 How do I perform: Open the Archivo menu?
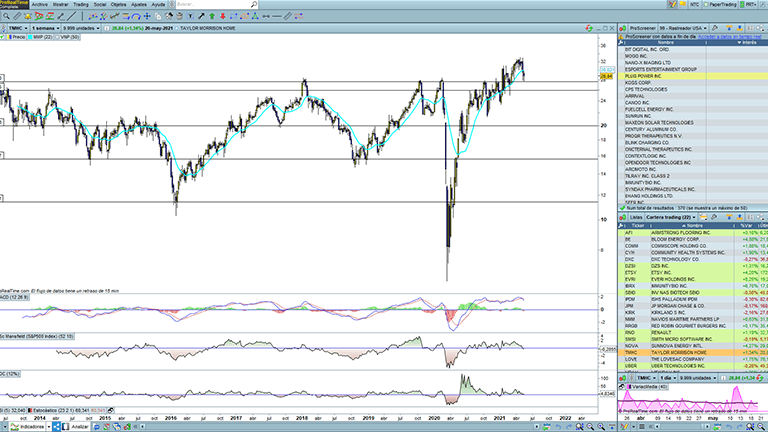pyautogui.click(x=40, y=4)
